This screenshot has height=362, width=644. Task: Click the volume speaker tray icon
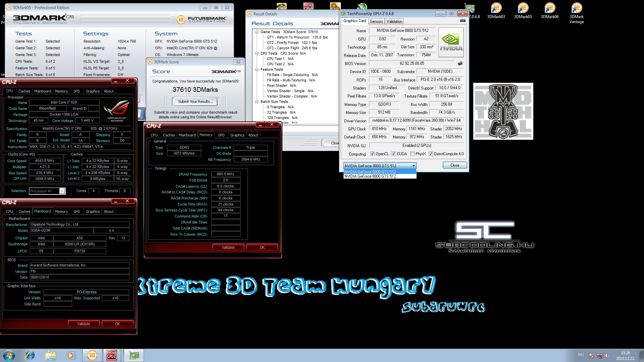[607, 356]
